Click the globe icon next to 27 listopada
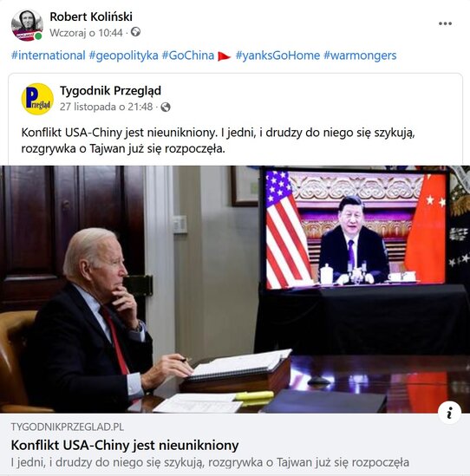This screenshot has height=476, width=470. coord(166,107)
